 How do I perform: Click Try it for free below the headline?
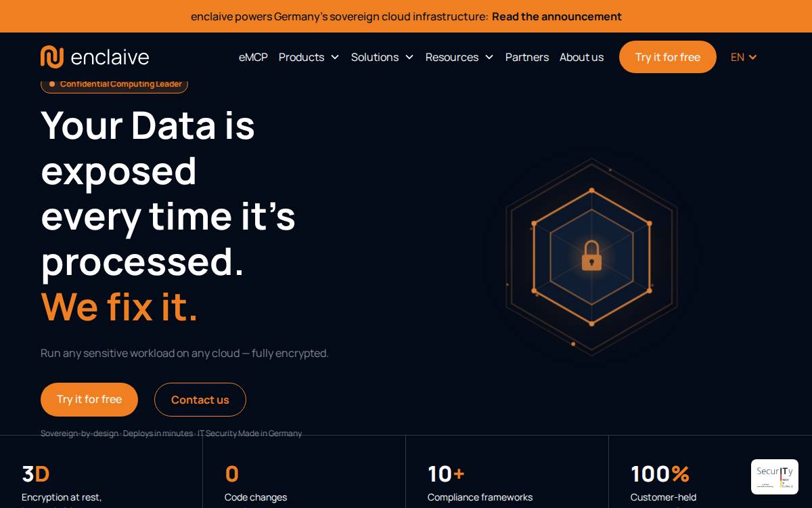click(89, 400)
